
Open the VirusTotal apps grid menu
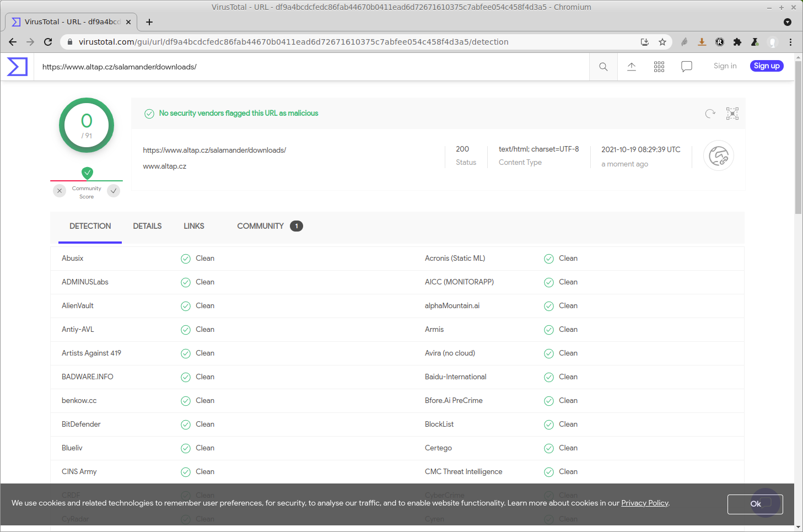(659, 66)
